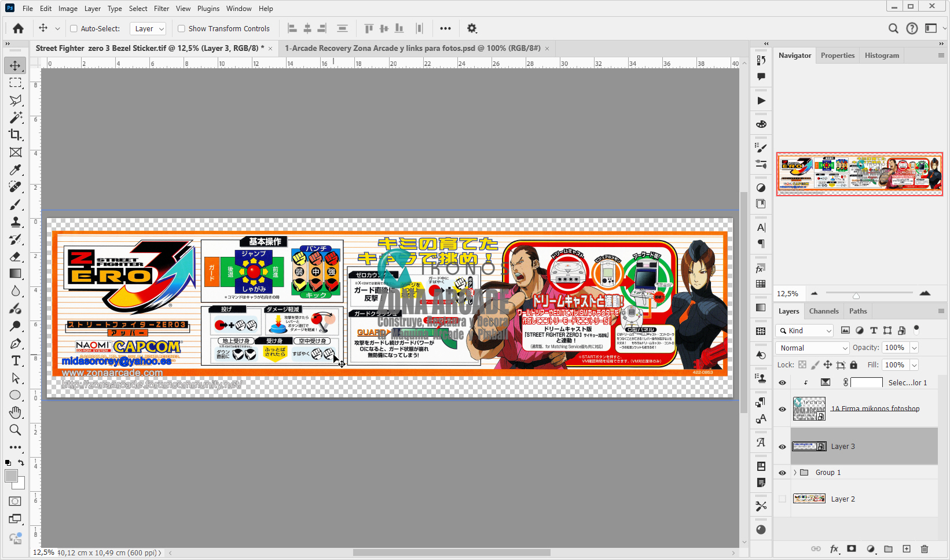Select the Hand tool
Screen dimensions: 950x560
click(16, 412)
